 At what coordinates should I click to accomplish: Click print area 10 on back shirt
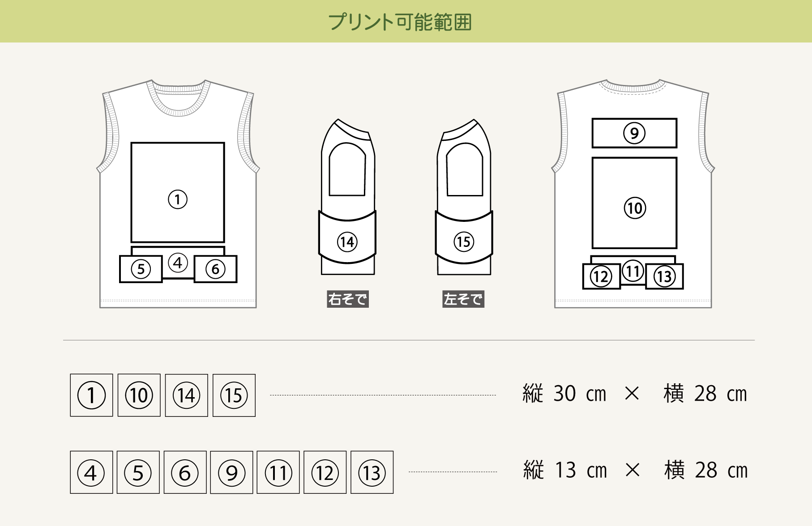[x=634, y=203]
